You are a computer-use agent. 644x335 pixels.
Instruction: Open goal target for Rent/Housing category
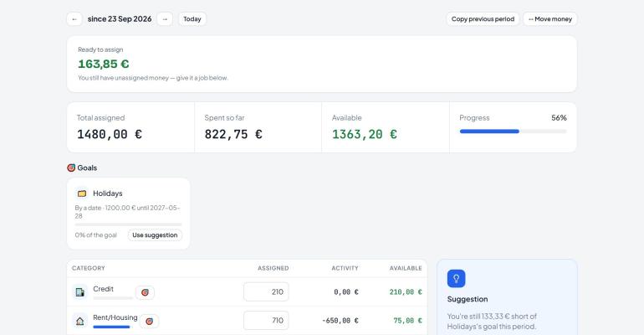click(150, 322)
